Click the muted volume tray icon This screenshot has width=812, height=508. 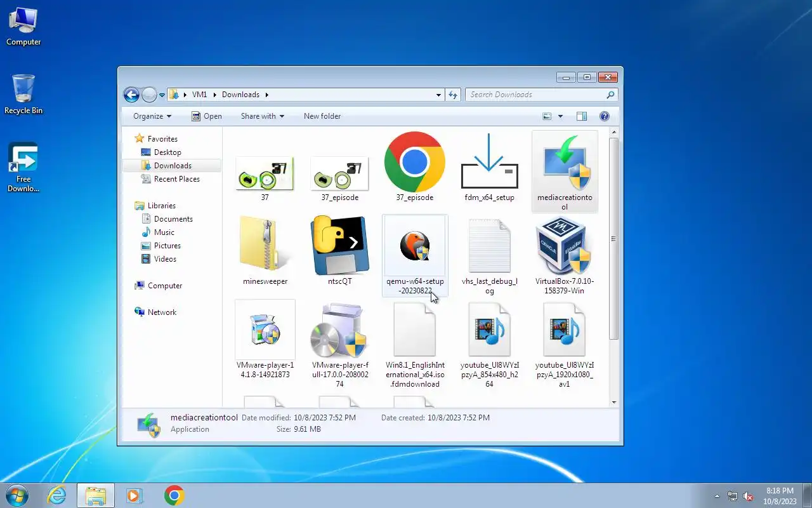pos(749,496)
